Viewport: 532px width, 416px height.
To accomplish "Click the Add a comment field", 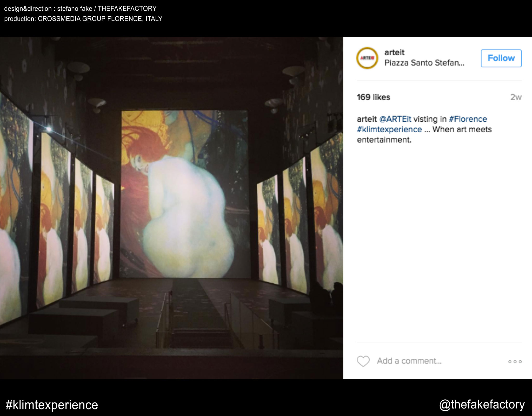I will pos(409,361).
